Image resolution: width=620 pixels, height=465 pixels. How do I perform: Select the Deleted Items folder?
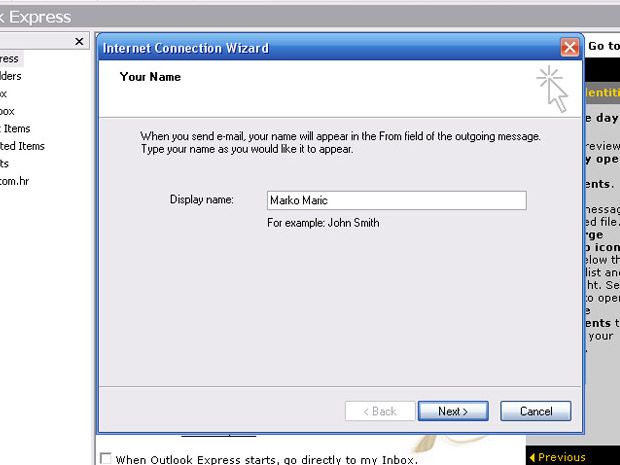pyautogui.click(x=22, y=146)
